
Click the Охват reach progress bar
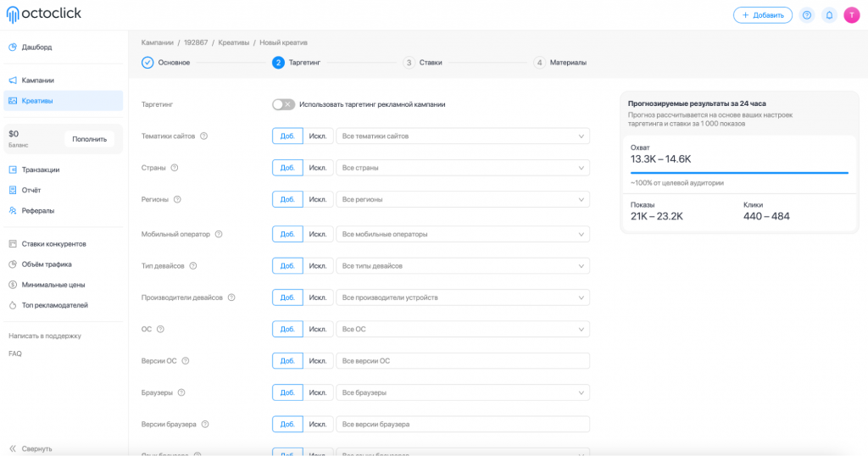[739, 173]
